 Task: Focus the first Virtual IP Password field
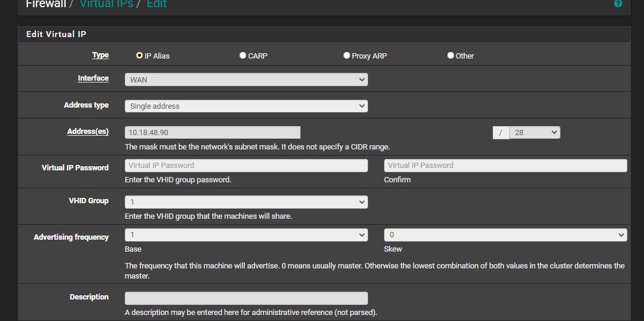tap(246, 165)
